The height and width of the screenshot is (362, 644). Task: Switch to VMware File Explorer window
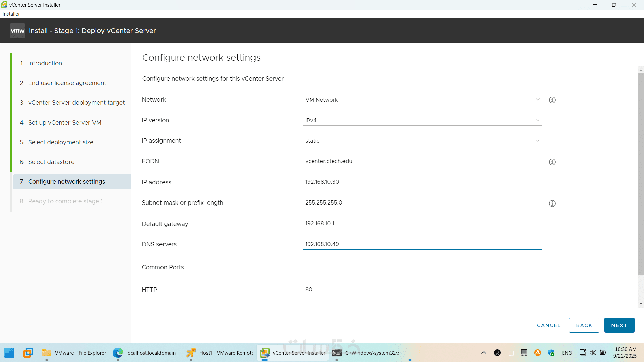pos(74,353)
